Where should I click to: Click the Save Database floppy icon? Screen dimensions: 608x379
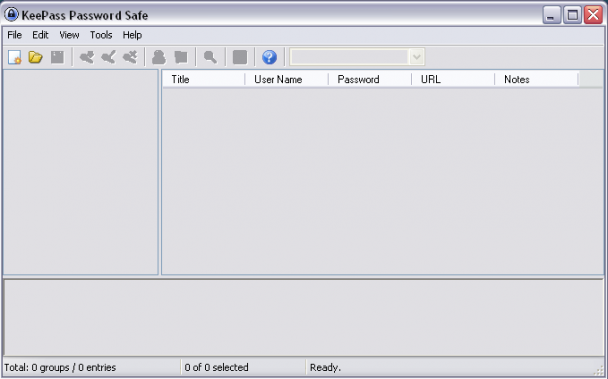click(x=57, y=57)
